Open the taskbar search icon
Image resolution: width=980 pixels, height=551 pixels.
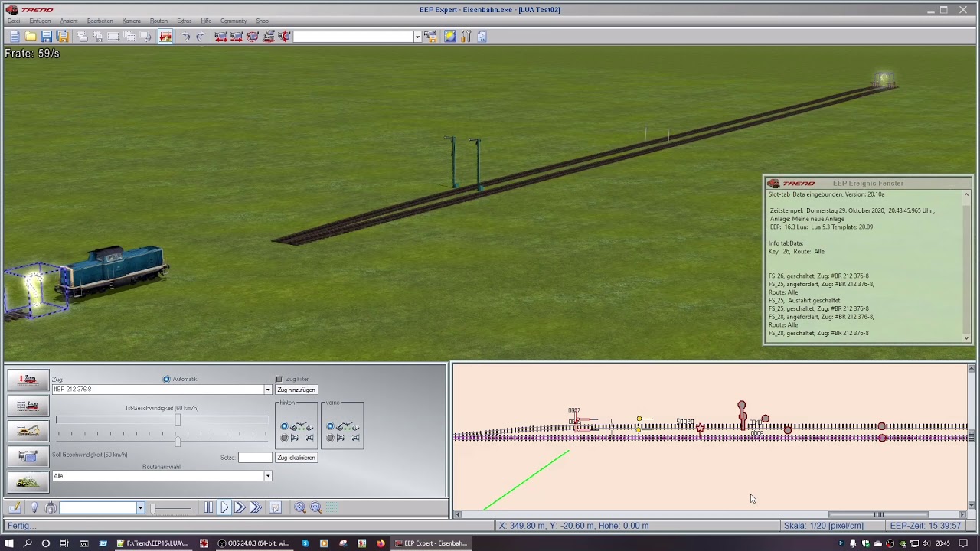(28, 543)
